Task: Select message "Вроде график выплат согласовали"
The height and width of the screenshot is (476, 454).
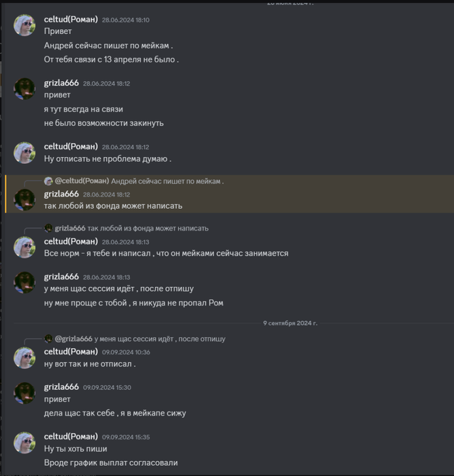Action: coord(111,462)
